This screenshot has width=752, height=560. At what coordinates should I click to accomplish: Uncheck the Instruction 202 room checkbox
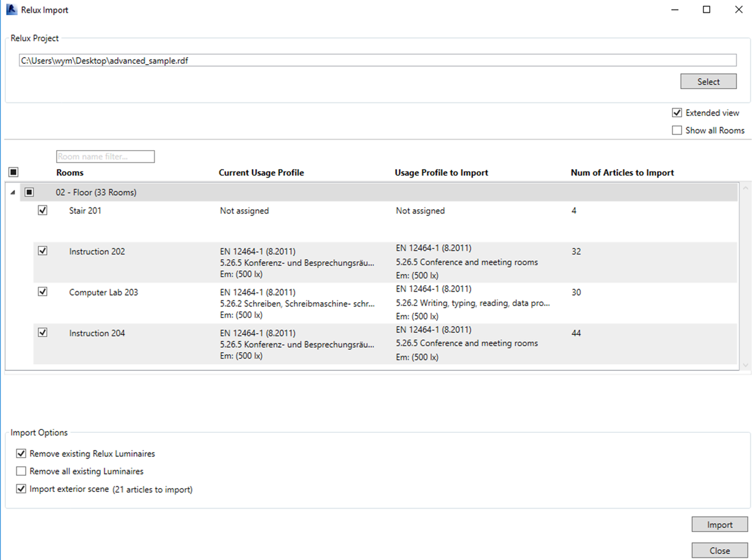pyautogui.click(x=43, y=251)
